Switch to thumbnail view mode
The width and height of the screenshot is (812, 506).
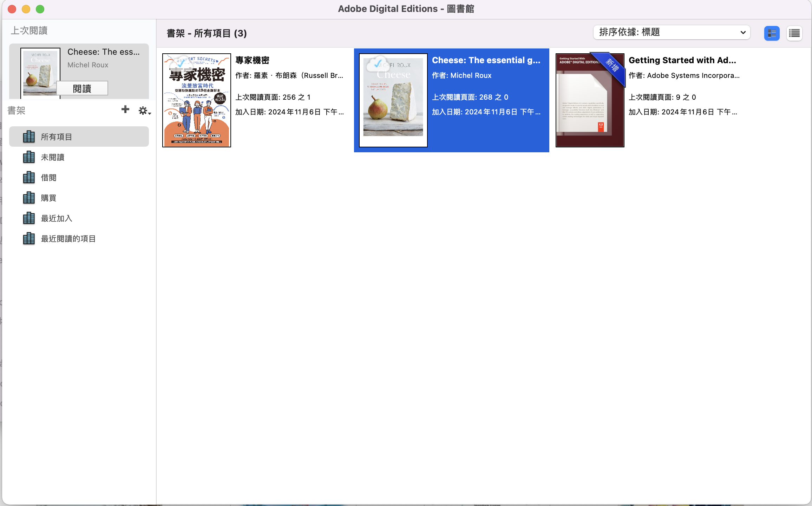pyautogui.click(x=772, y=33)
